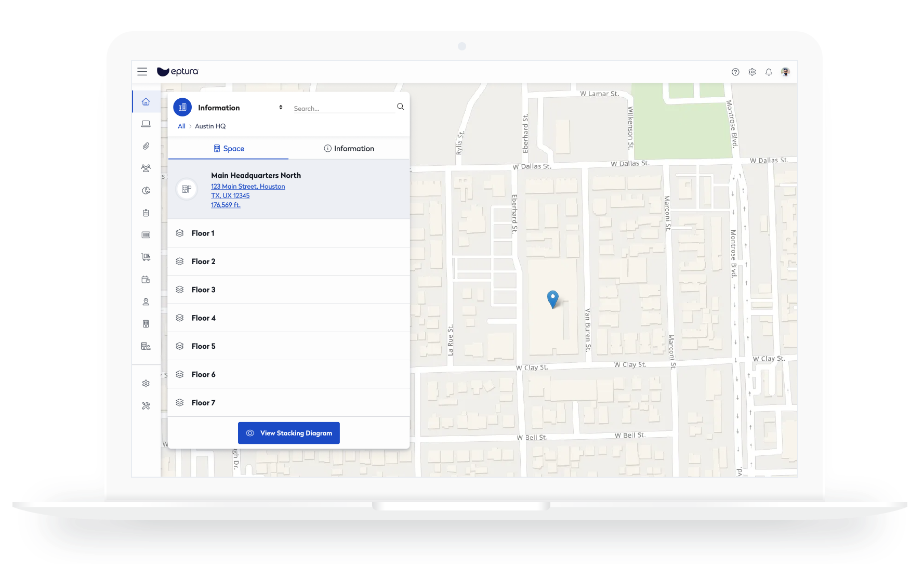Open the single building sidebar icon
The width and height of the screenshot is (924, 564).
146,324
